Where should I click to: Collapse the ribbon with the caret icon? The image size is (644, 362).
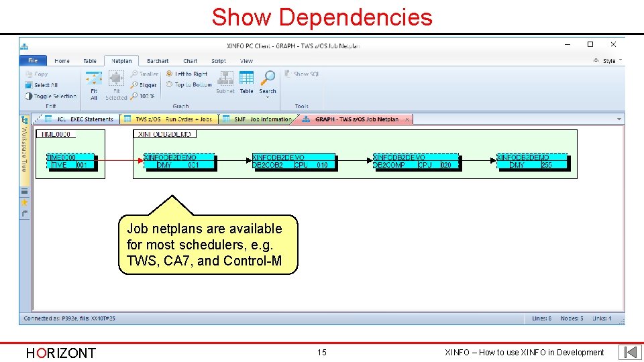point(596,60)
